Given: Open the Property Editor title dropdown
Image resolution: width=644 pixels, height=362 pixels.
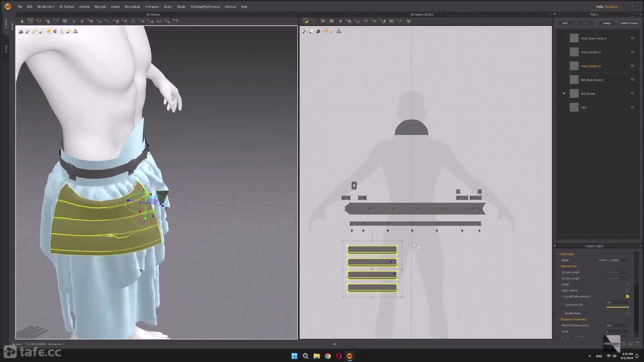Looking at the screenshot, I should pyautogui.click(x=613, y=246).
